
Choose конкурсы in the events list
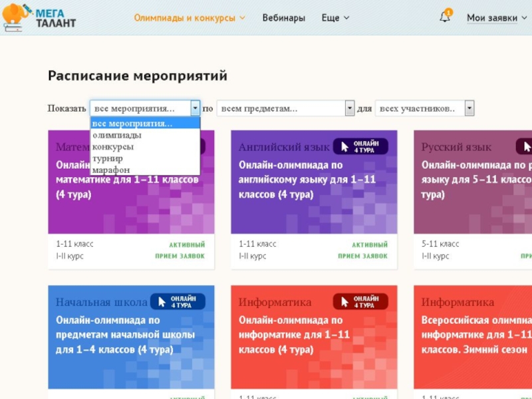[x=113, y=147]
